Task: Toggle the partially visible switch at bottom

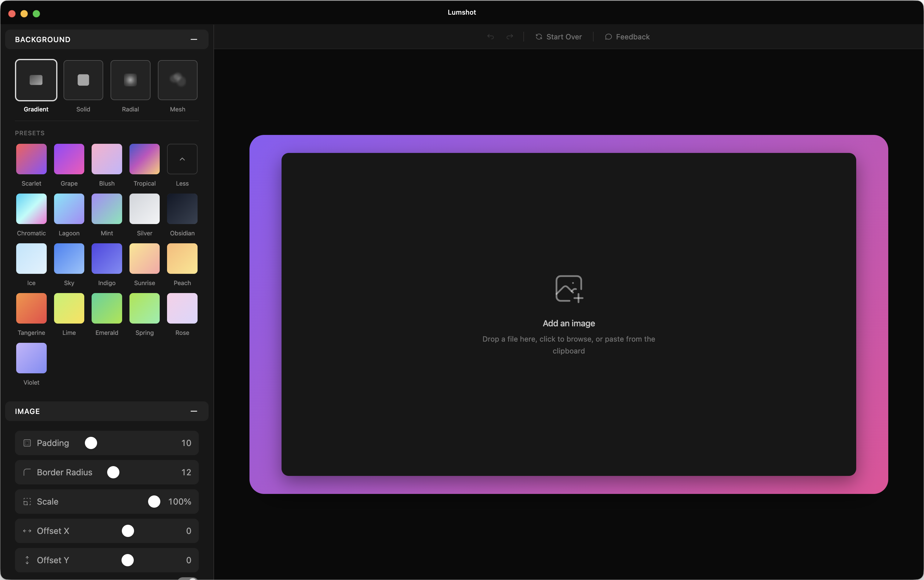Action: (188, 578)
